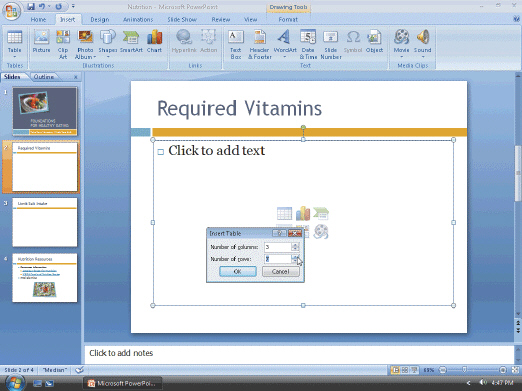Screen dimensions: 522x391
Task: Customize the Quick Access Toolbar
Action: click(x=73, y=6)
